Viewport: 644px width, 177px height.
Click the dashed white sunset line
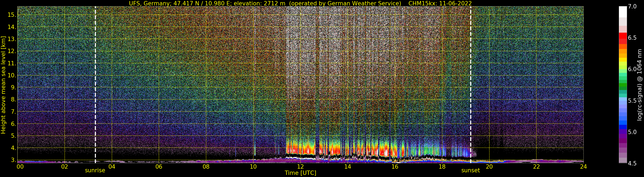pyautogui.click(x=471, y=85)
